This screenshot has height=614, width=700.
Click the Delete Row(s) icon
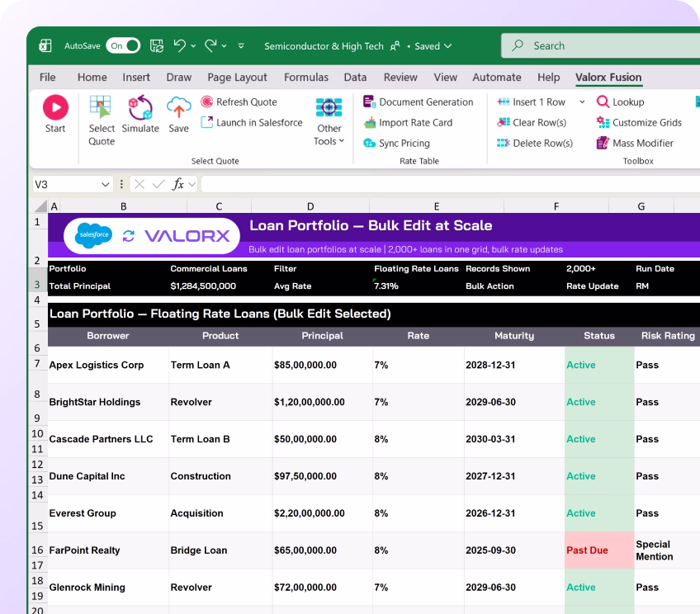point(504,143)
